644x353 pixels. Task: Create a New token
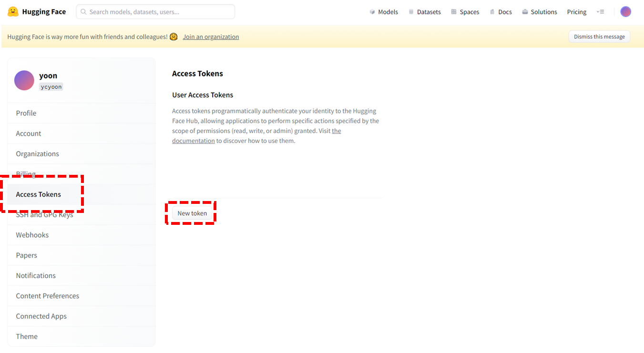coord(192,213)
